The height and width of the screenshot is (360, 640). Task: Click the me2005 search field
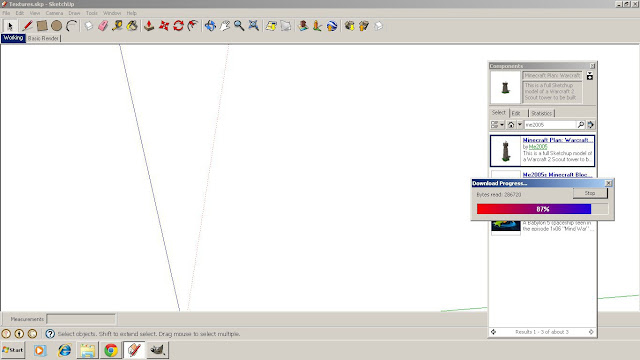click(549, 125)
